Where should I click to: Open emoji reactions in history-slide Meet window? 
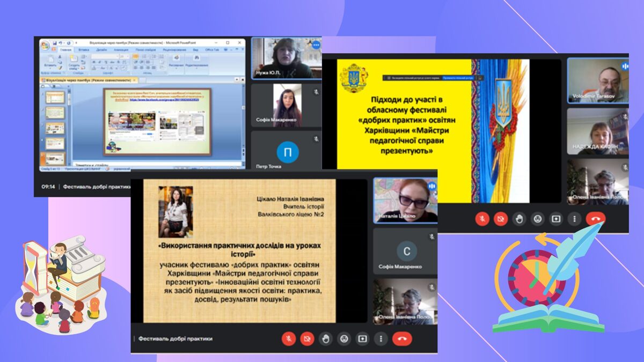coord(344,338)
